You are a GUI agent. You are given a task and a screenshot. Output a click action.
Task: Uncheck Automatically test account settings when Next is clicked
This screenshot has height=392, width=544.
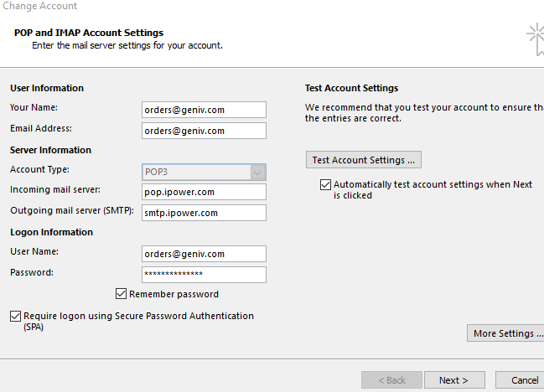pos(325,184)
